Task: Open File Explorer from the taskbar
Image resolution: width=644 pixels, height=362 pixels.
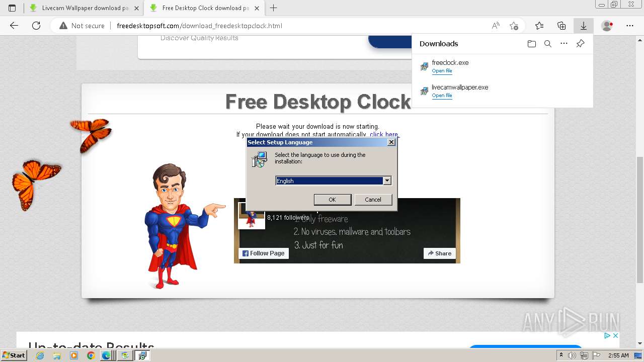Action: point(57,355)
